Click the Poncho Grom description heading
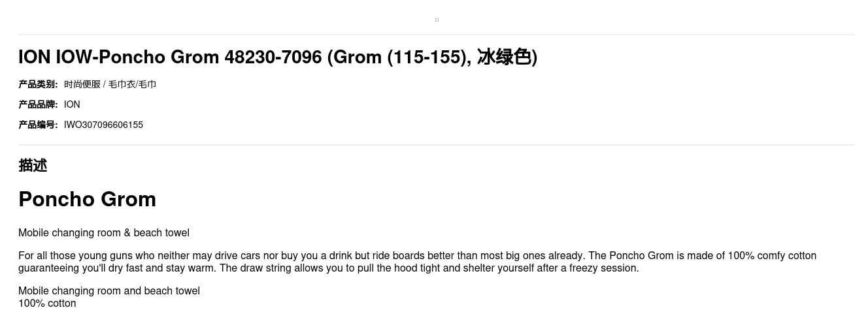 (87, 199)
